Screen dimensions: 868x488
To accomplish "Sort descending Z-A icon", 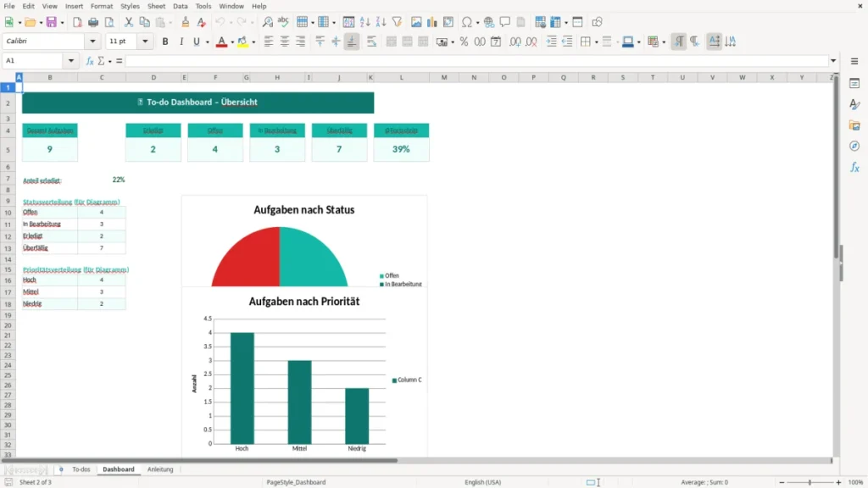I will tap(381, 22).
